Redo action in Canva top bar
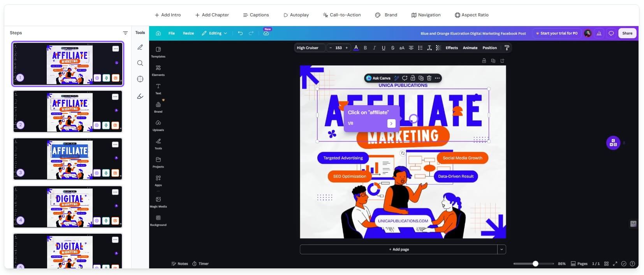 pyautogui.click(x=251, y=33)
